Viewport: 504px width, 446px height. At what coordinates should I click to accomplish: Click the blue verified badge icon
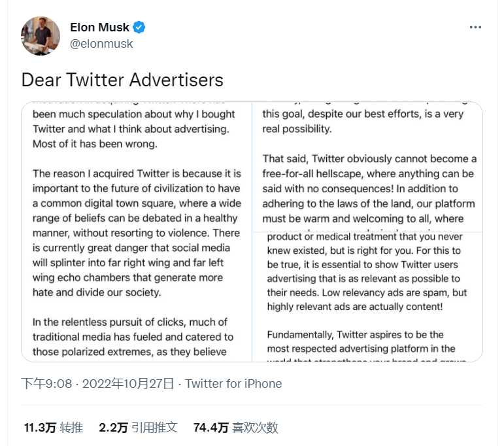pyautogui.click(x=139, y=27)
